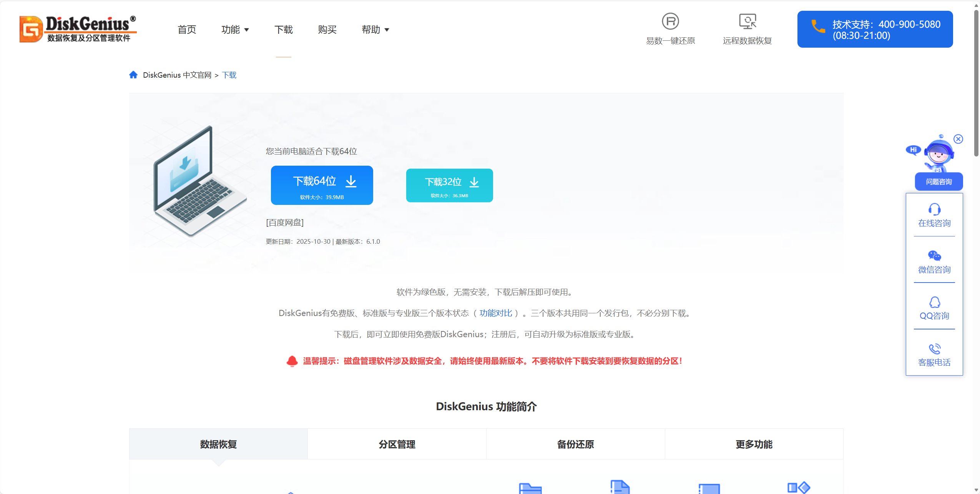Go to 首页 in navigation
The image size is (980, 494).
point(187,30)
